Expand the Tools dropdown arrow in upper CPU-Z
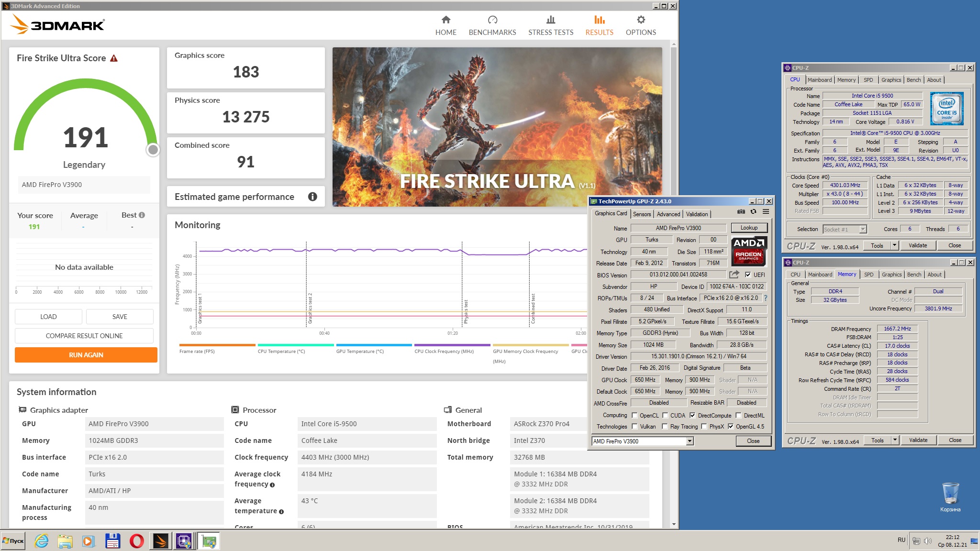Image resolution: width=980 pixels, height=551 pixels. point(894,245)
